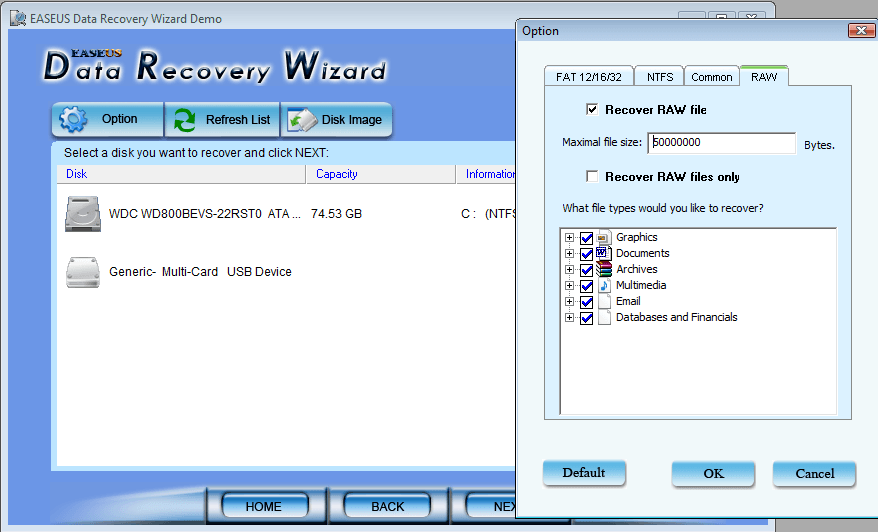Select the Multimedia tree item label
Screen dimensions: 878x532
click(641, 285)
